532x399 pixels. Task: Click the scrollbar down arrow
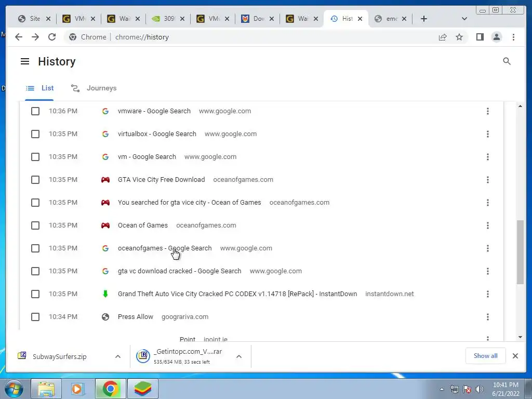520,337
